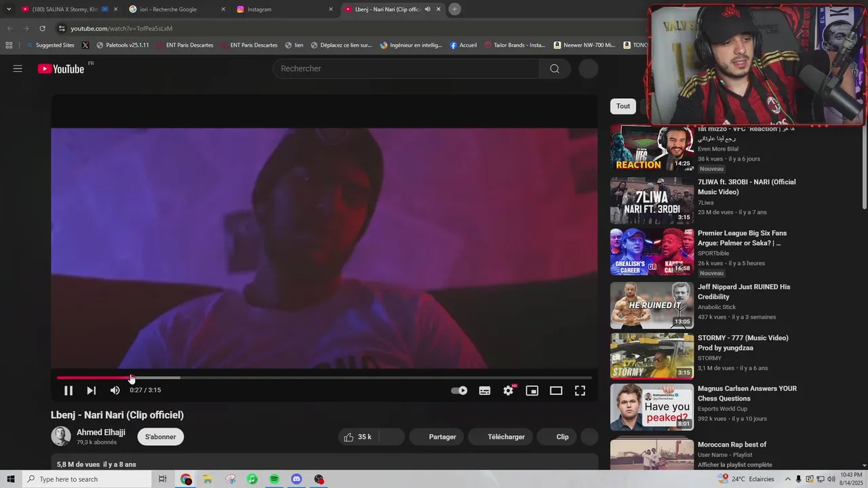
Task: Open the player settings gear
Action: point(508,390)
